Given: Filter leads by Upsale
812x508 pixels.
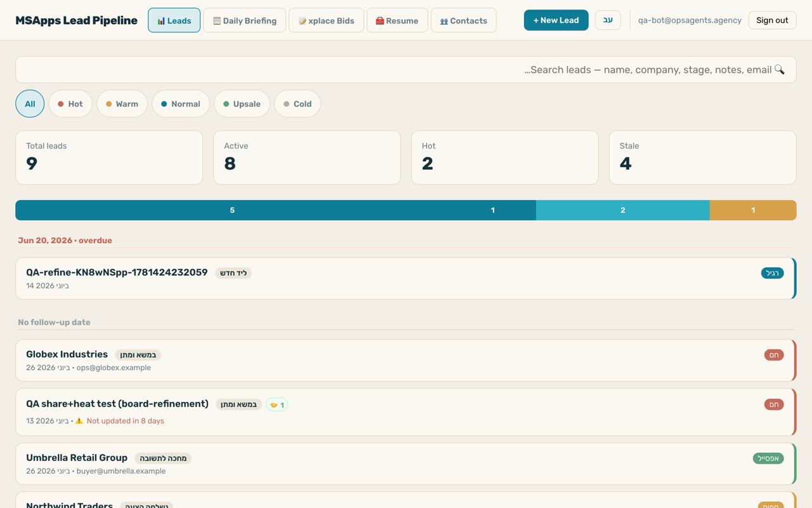Looking at the screenshot, I should (242, 104).
